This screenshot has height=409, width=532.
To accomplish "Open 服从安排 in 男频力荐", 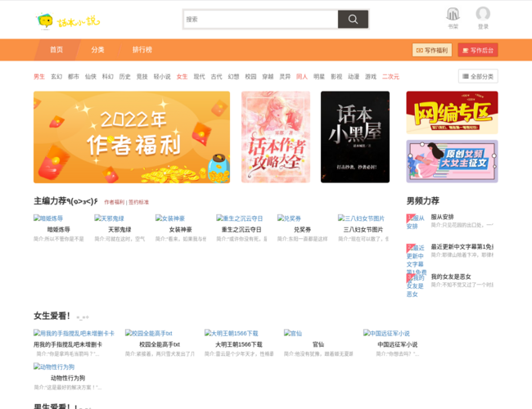I will (443, 217).
